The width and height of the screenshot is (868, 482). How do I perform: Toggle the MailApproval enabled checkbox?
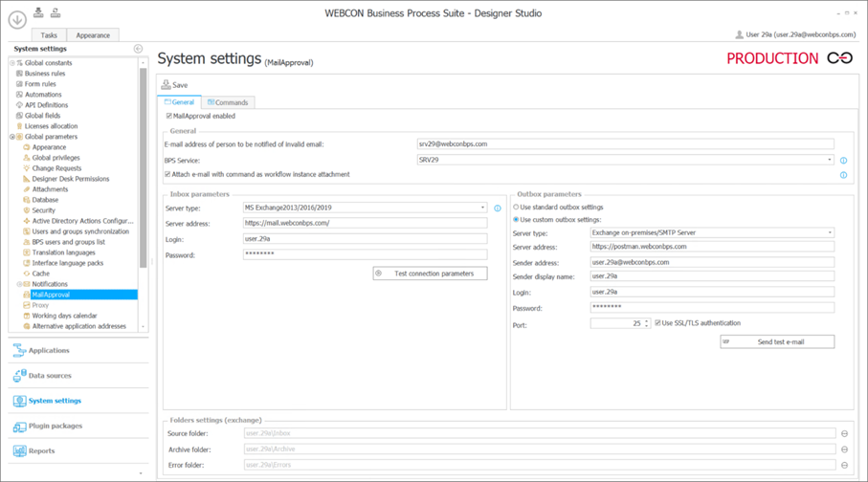point(169,116)
